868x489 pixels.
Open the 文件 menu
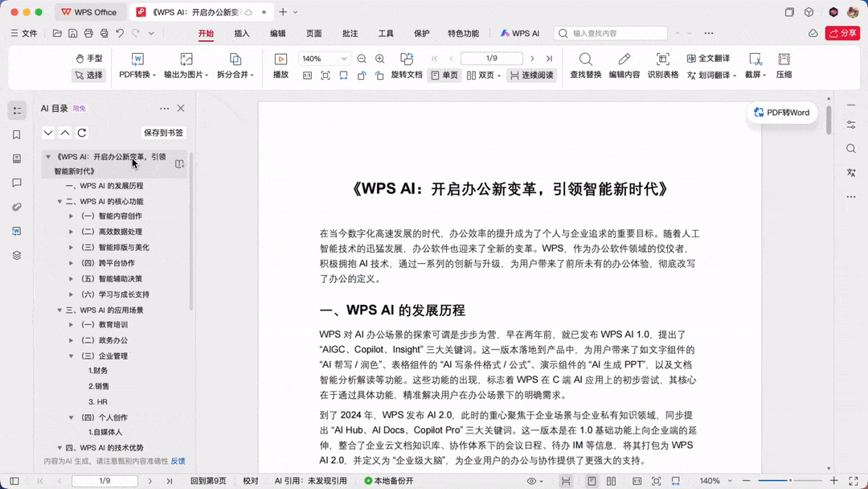24,33
